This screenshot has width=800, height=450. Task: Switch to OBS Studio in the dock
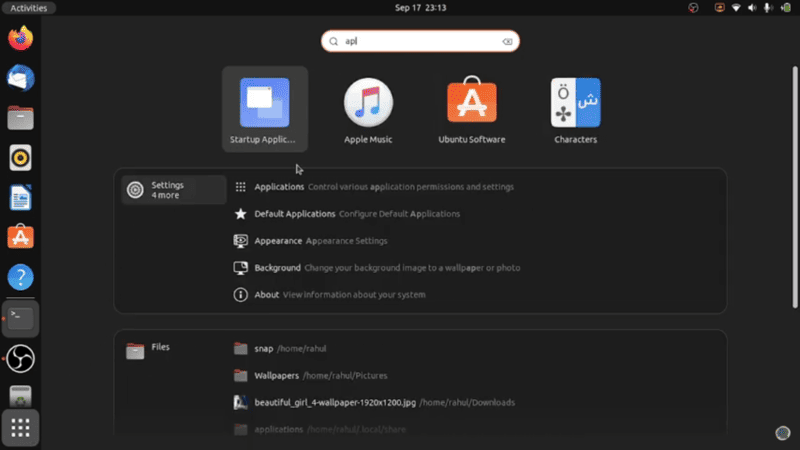tap(20, 358)
